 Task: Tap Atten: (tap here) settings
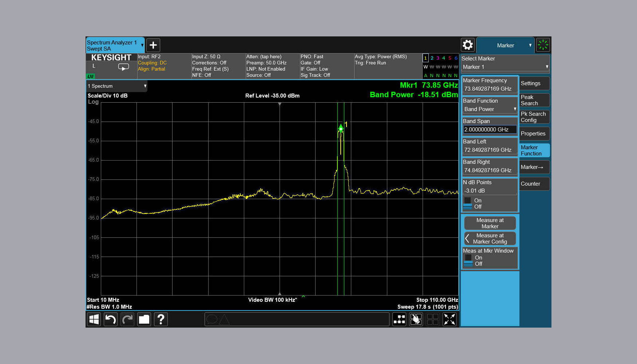click(264, 57)
